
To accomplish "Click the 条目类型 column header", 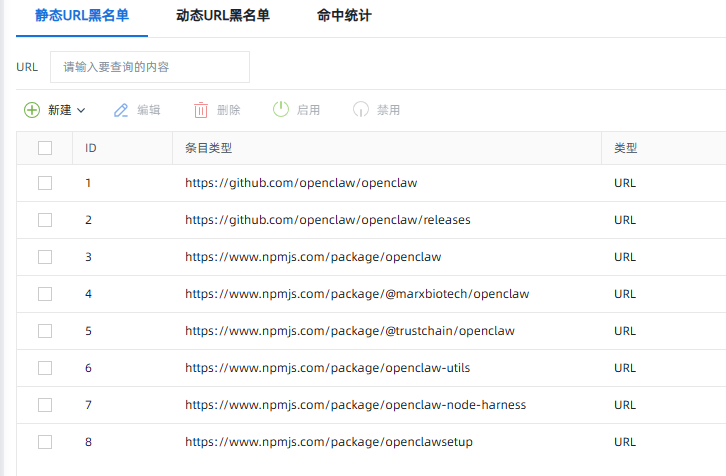I will 209,148.
